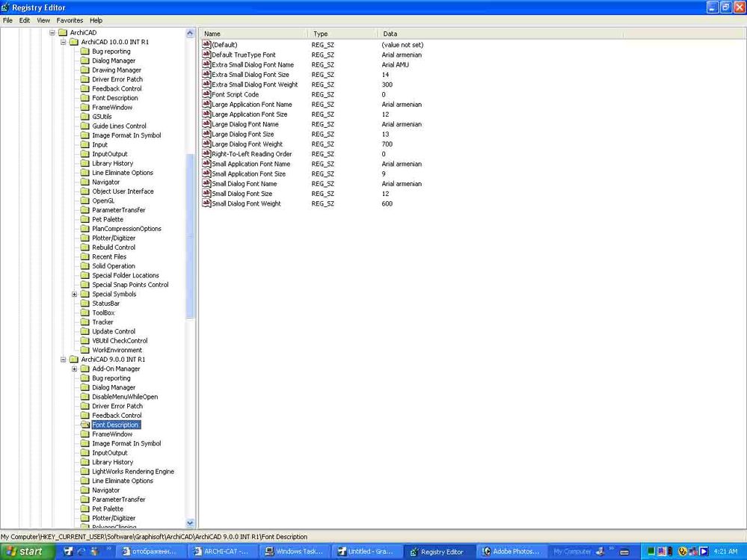The width and height of the screenshot is (747, 560).
Task: Collapse the ArchiCAD 10.0.0 INT R1 key
Action: [x=64, y=42]
